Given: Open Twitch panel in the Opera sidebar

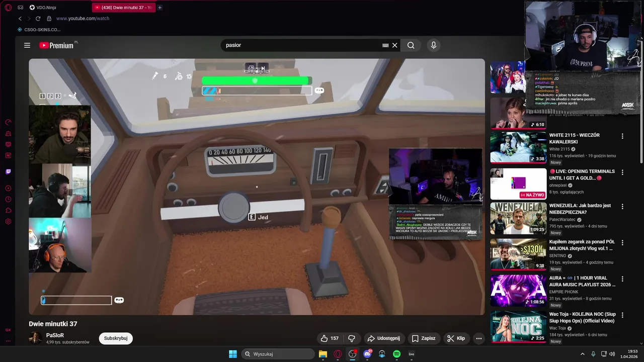Looking at the screenshot, I should point(8,171).
